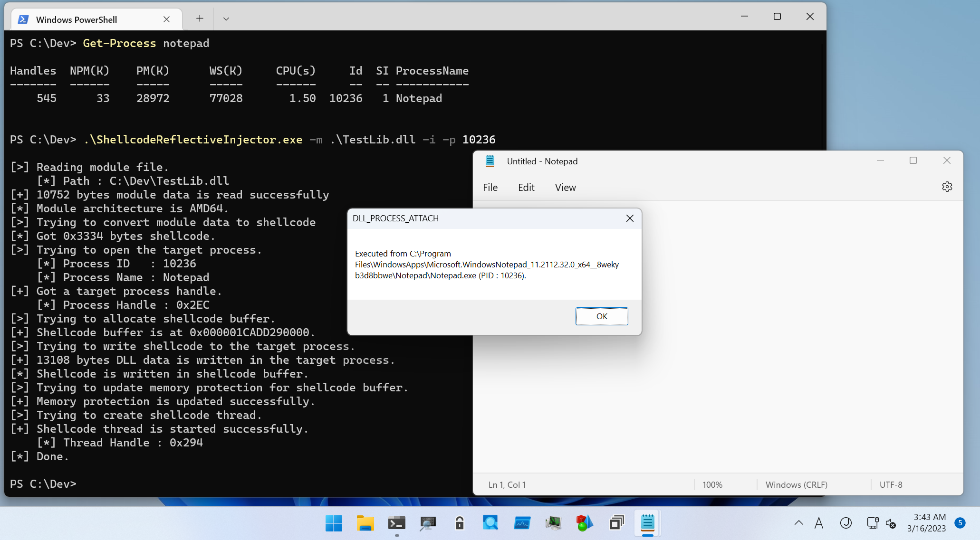Image resolution: width=980 pixels, height=540 pixels.
Task: Select the Windows PowerShell tab
Action: coord(96,19)
